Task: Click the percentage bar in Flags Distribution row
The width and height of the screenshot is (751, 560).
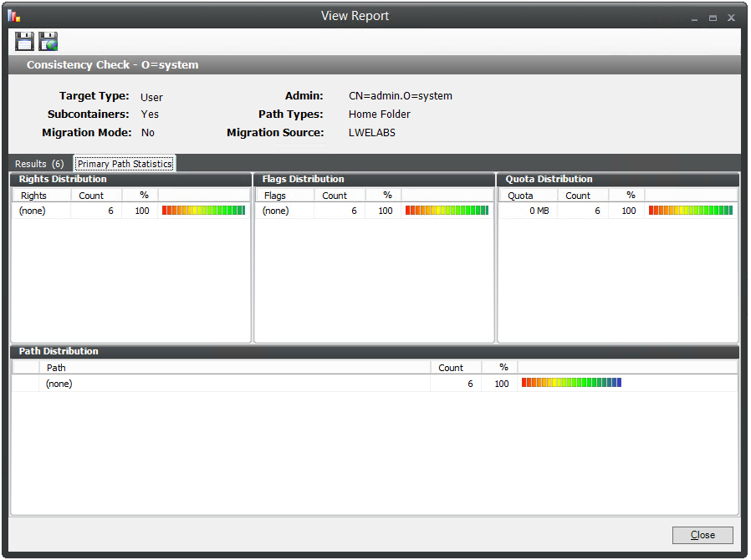Action: point(447,210)
